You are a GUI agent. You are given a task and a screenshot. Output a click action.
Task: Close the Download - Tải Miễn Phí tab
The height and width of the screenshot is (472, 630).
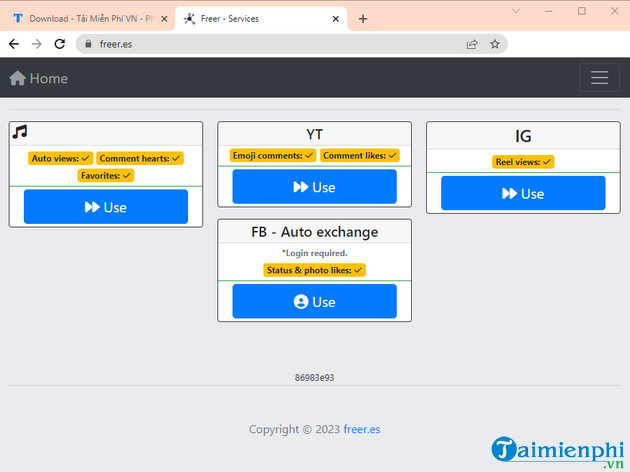click(x=165, y=18)
